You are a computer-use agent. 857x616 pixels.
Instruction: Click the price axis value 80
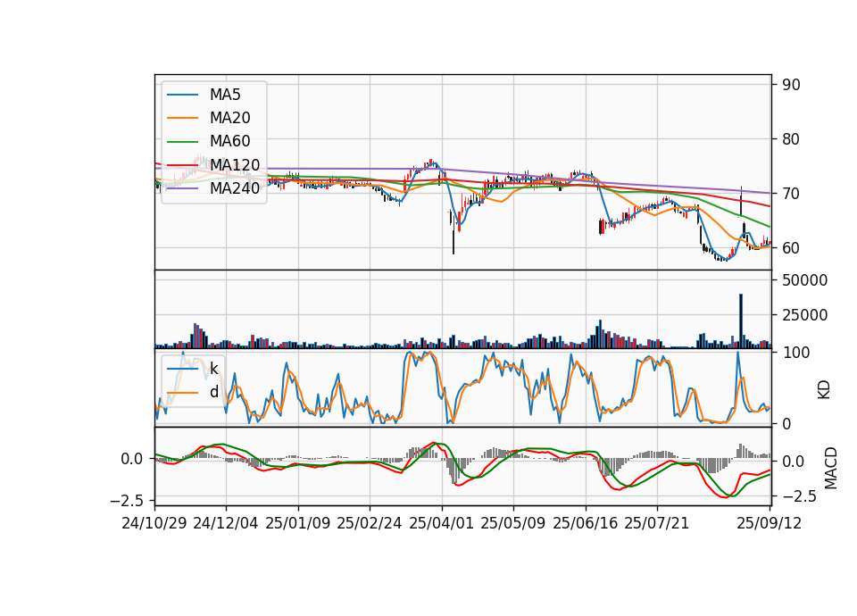pyautogui.click(x=792, y=139)
